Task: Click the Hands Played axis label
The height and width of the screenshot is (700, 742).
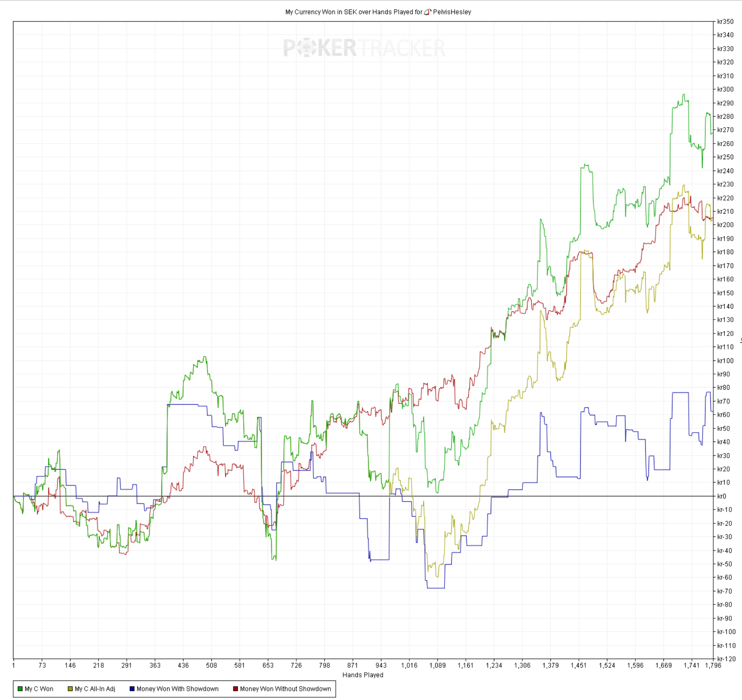Action: (363, 675)
